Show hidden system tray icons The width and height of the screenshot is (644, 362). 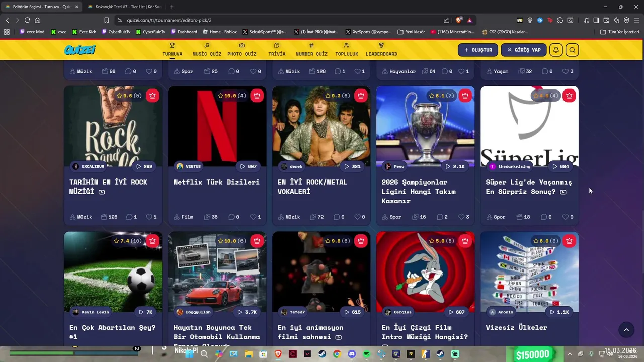(x=570, y=354)
